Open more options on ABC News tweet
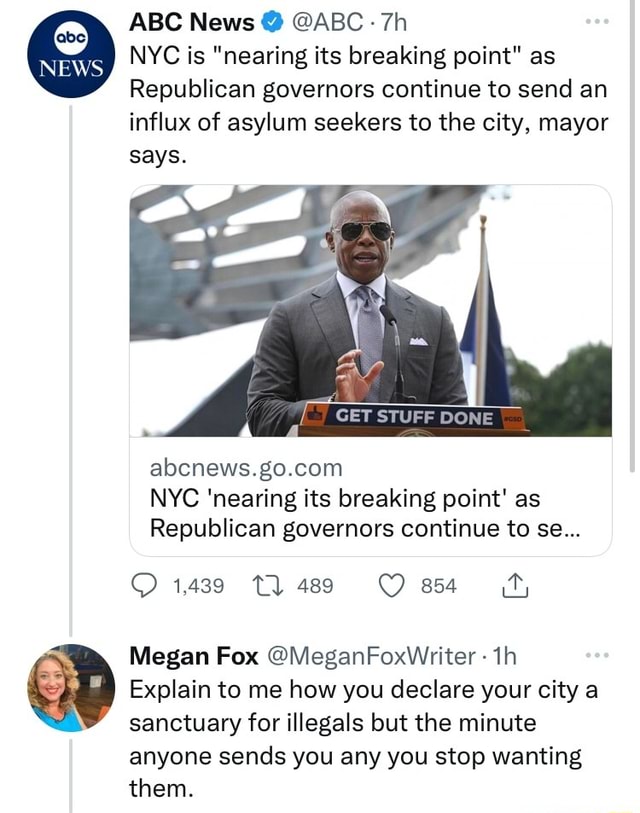 pos(594,22)
